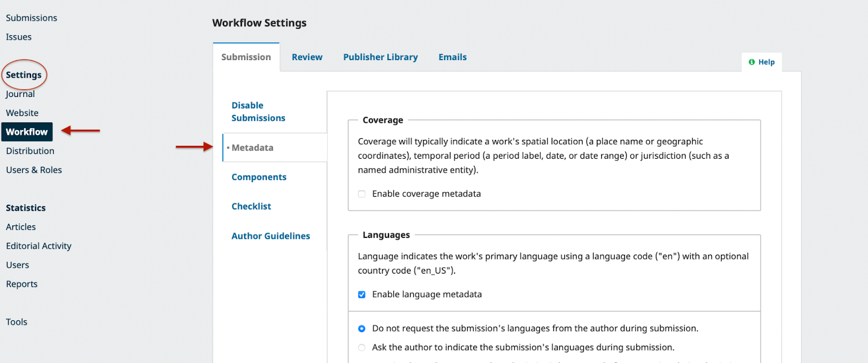Open Issues from the sidebar
Image resolution: width=868 pixels, height=363 pixels.
(x=19, y=37)
